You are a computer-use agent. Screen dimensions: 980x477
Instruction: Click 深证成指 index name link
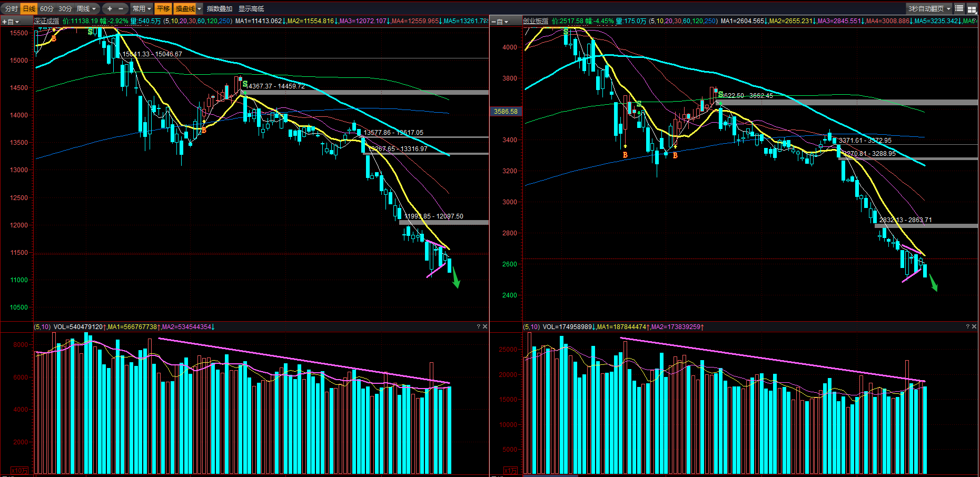tap(46, 21)
